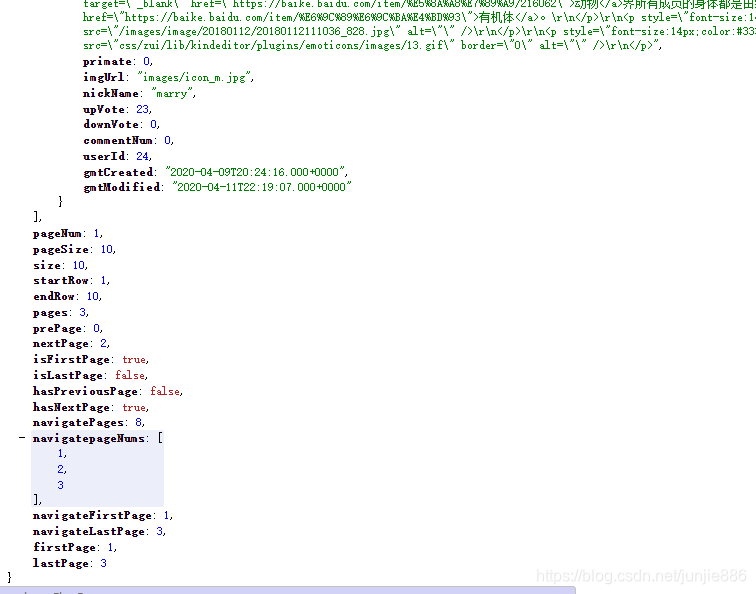Select the gmtModified timestamp value
The height and width of the screenshot is (594, 756).
point(262,187)
